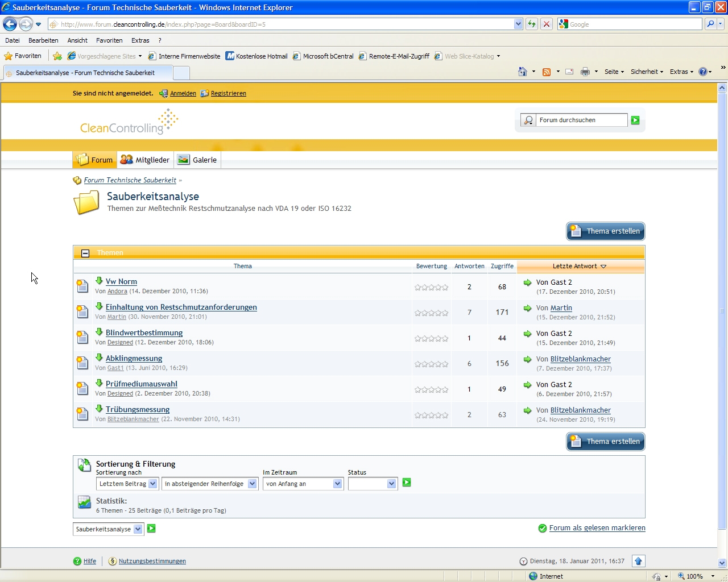Viewport: 728px width, 582px height.
Task: Open the blue Help question mark icon
Action: coord(702,72)
